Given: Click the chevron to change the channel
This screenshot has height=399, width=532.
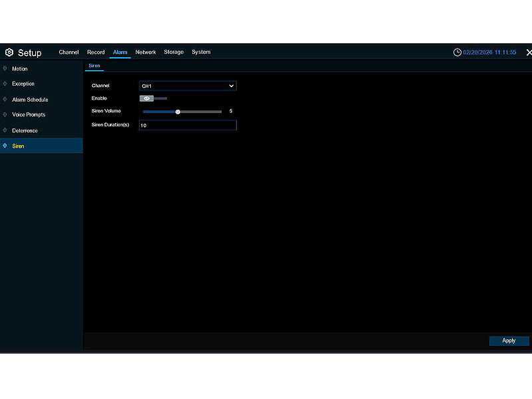Looking at the screenshot, I should (x=231, y=85).
